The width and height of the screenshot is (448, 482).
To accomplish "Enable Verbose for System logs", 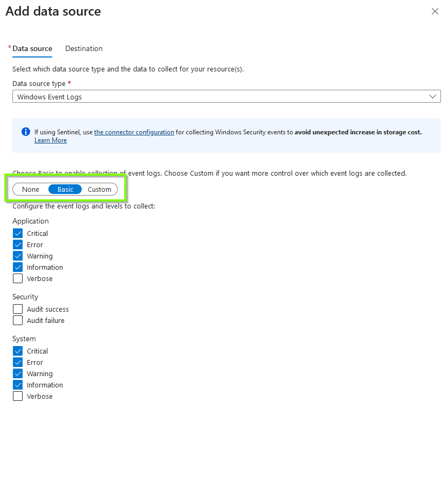I will pyautogui.click(x=18, y=396).
